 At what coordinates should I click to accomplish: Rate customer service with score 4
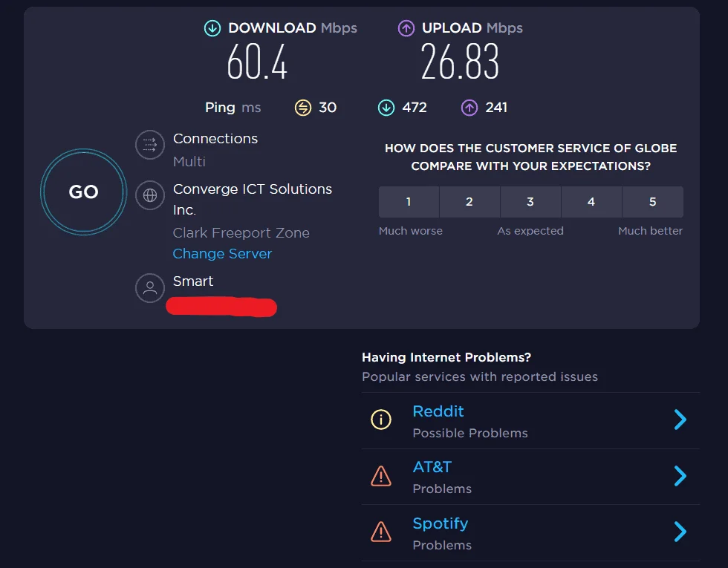[x=591, y=202]
